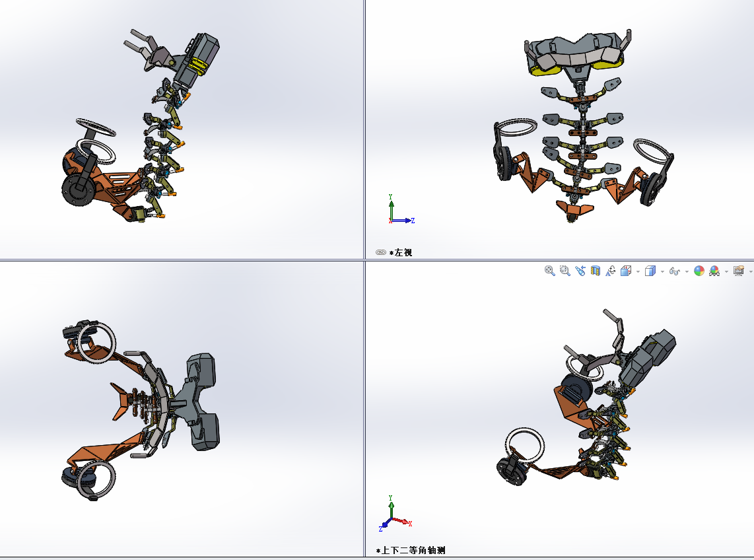Click the Hide/Show Items glasses icon
754x560 pixels.
675,271
